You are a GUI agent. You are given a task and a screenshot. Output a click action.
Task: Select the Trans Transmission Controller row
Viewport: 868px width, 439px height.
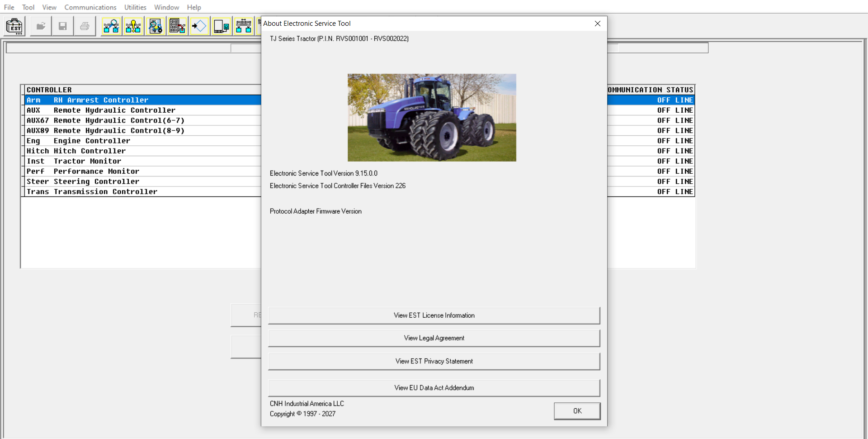click(x=143, y=192)
